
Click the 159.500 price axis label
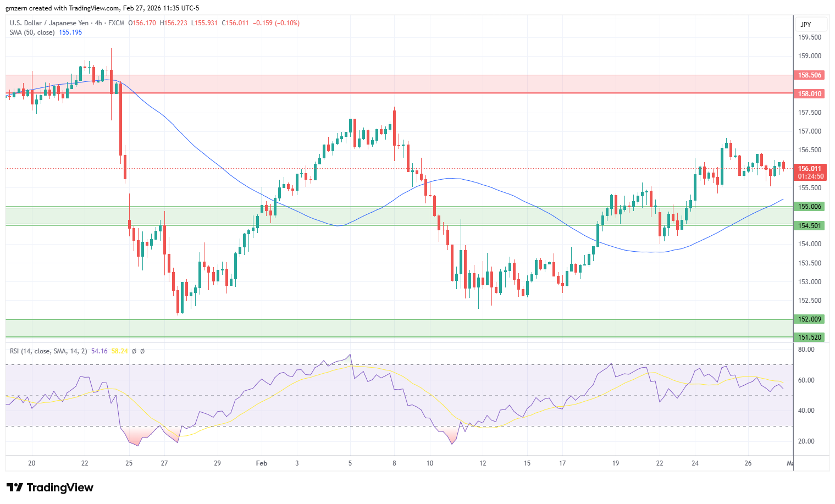click(810, 37)
